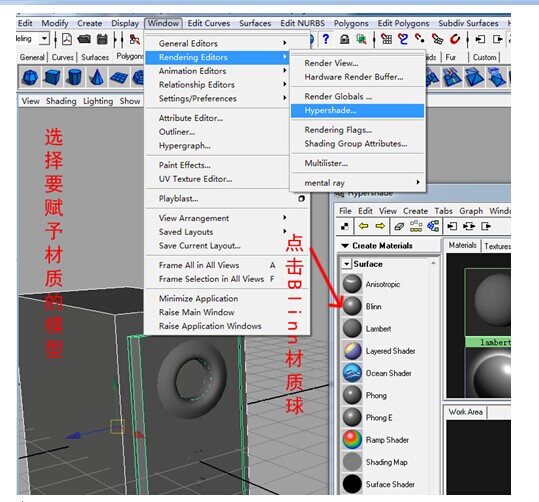Click the Save Scene disk icon
This screenshot has width=539, height=502.
[102, 39]
